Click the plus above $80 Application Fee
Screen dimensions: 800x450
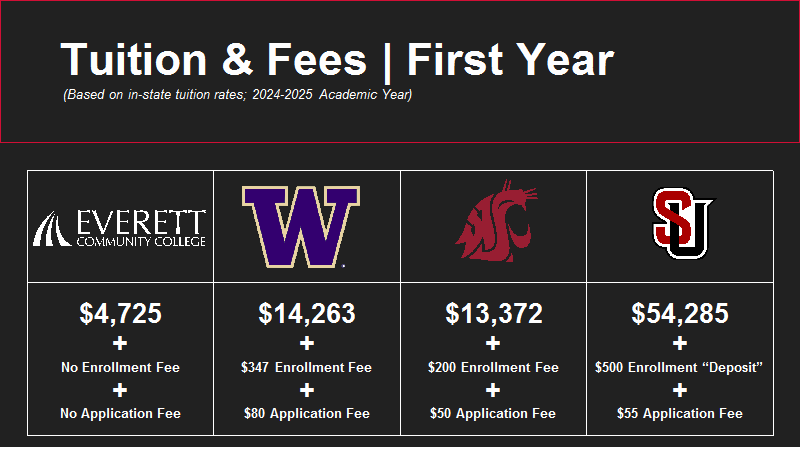click(307, 390)
